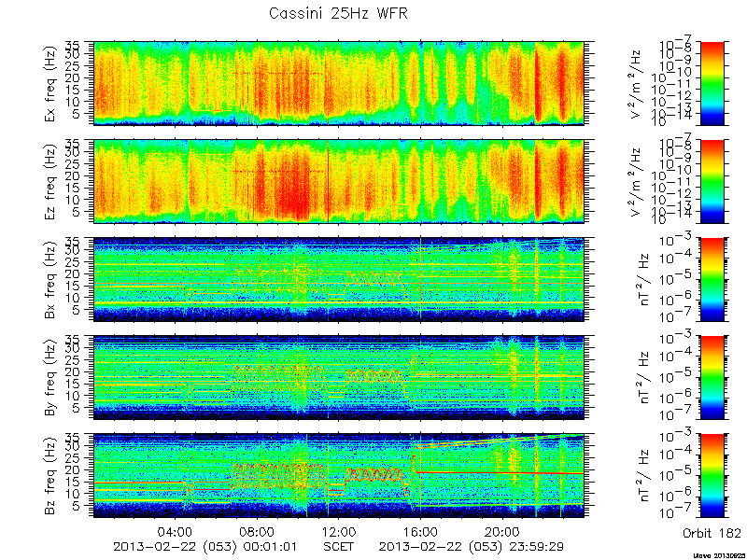Select the "Ez freq (Hz)" axis label

coord(50,181)
